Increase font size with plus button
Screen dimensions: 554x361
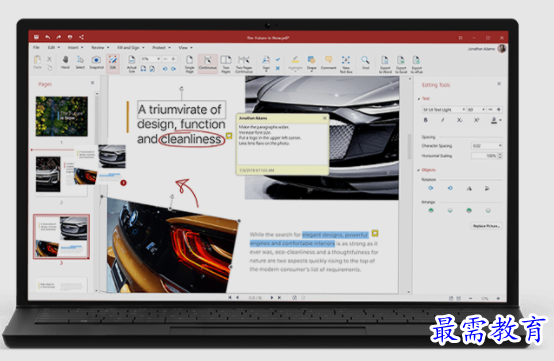pyautogui.click(x=499, y=110)
